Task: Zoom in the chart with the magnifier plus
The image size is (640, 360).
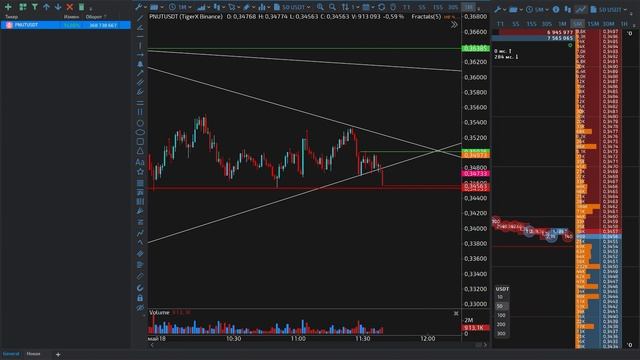Action: (320, 7)
